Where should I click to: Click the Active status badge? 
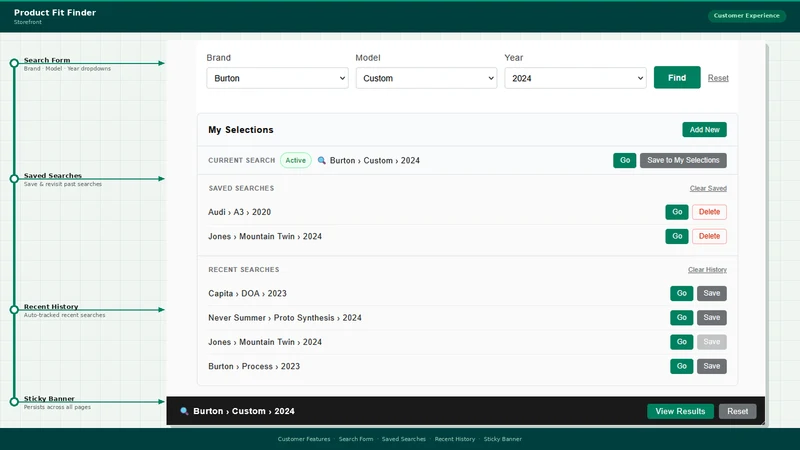[x=295, y=160]
